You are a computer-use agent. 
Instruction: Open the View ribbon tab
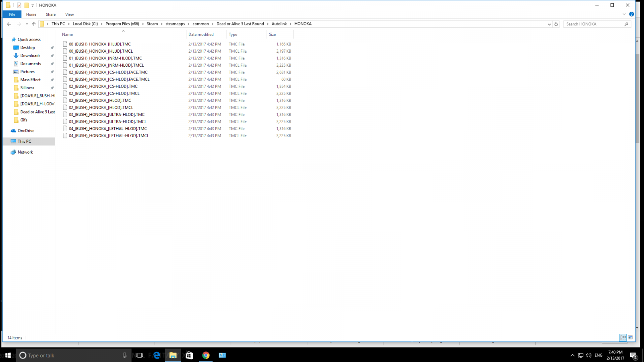(69, 14)
